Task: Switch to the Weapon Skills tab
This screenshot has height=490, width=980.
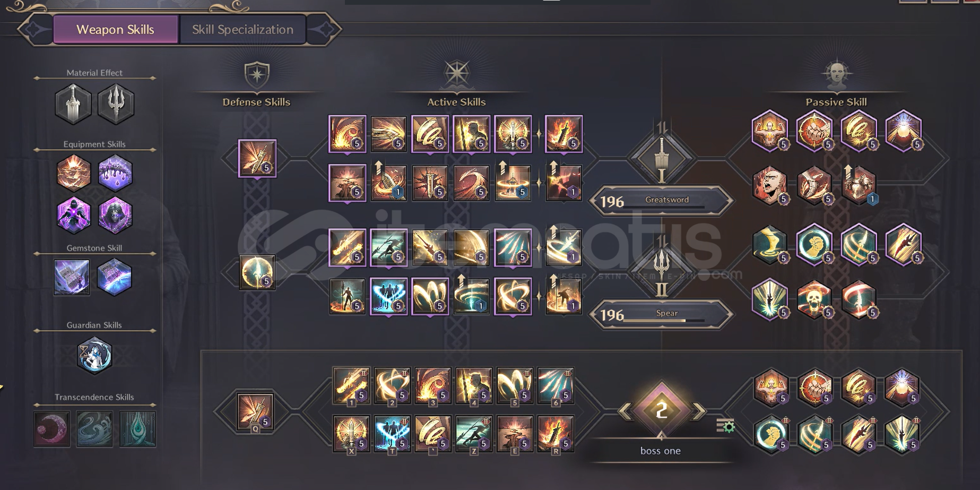Action: click(115, 29)
